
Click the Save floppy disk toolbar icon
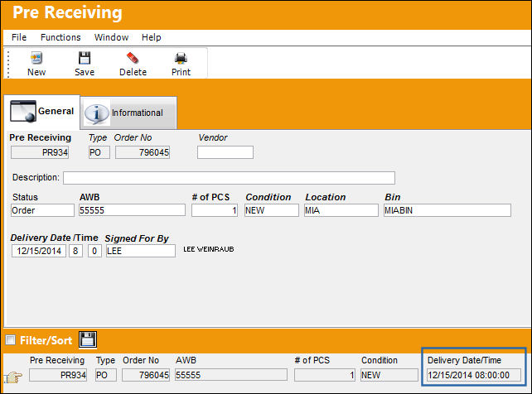point(85,58)
